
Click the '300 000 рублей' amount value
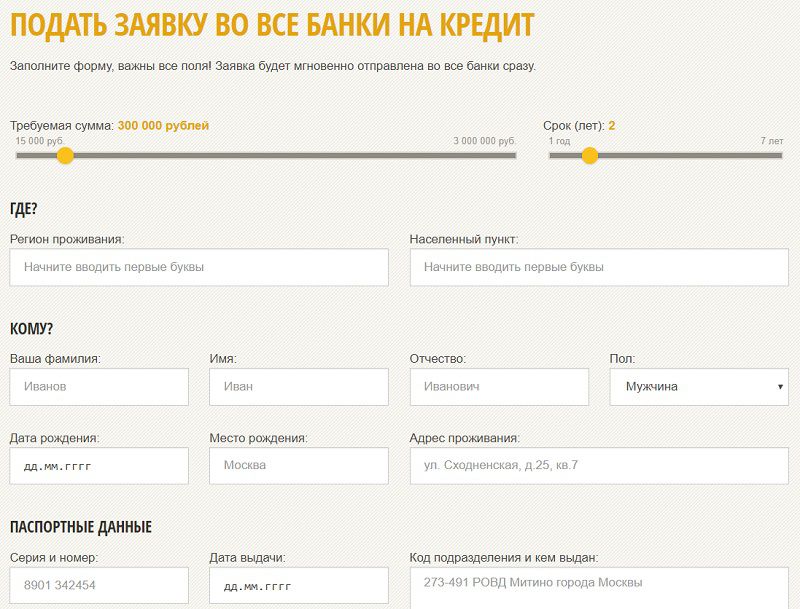pyautogui.click(x=163, y=125)
